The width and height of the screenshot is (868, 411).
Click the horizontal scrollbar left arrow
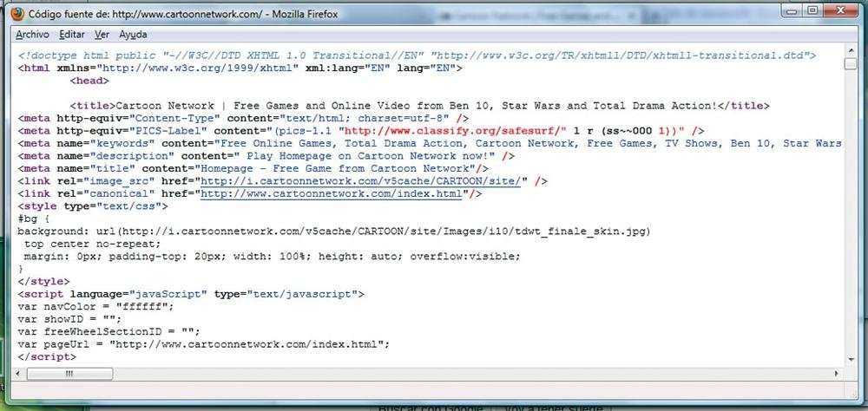tap(19, 374)
